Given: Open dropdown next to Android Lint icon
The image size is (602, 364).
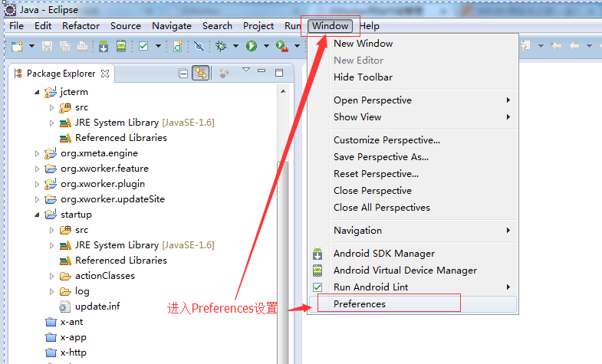Looking at the screenshot, I should tap(158, 47).
